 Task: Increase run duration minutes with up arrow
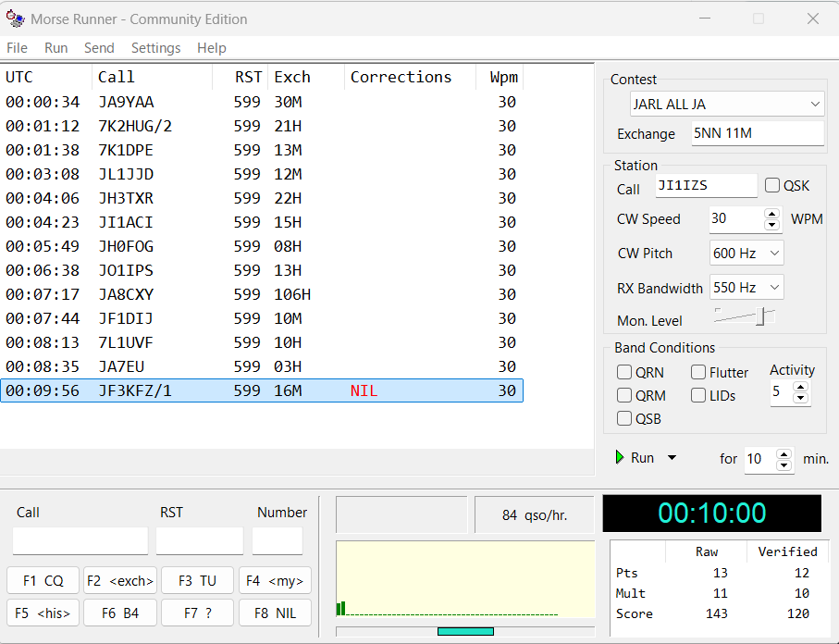point(783,454)
